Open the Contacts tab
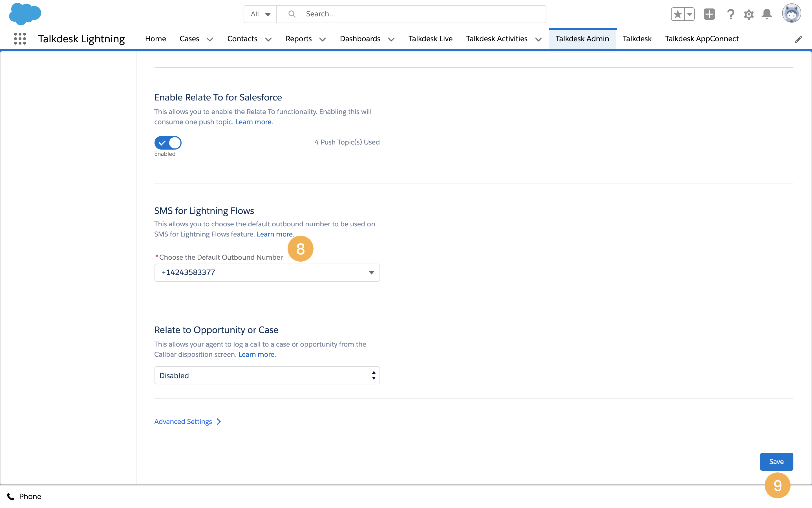This screenshot has width=812, height=508. pos(242,39)
